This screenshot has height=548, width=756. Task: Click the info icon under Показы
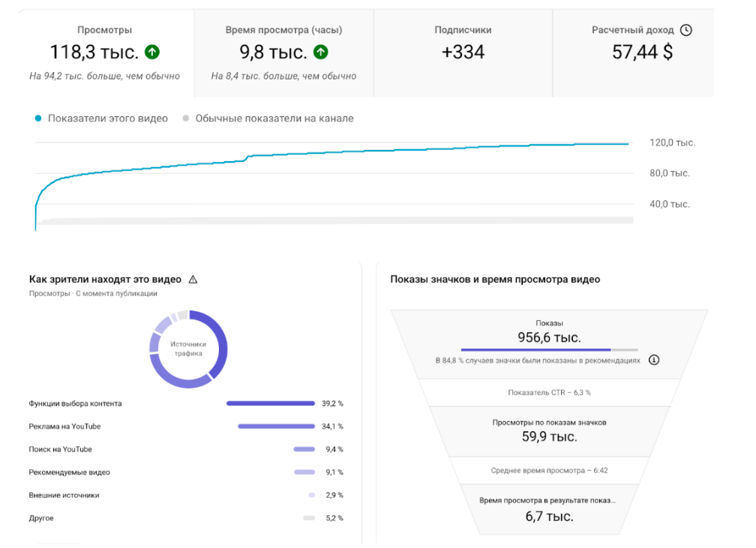point(654,360)
